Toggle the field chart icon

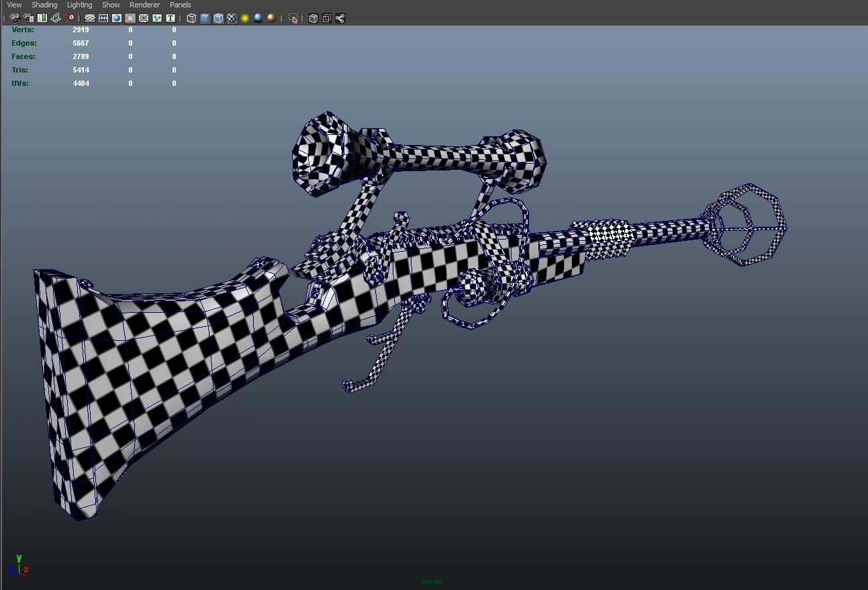click(143, 18)
